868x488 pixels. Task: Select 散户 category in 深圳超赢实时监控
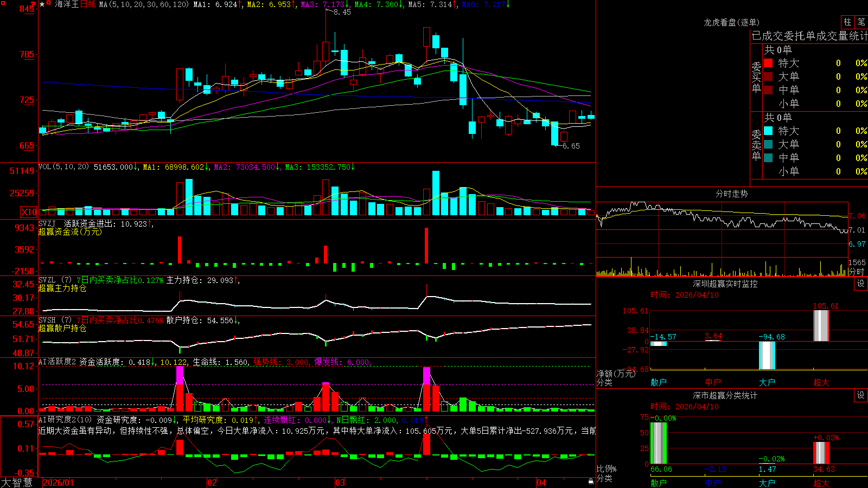point(659,382)
